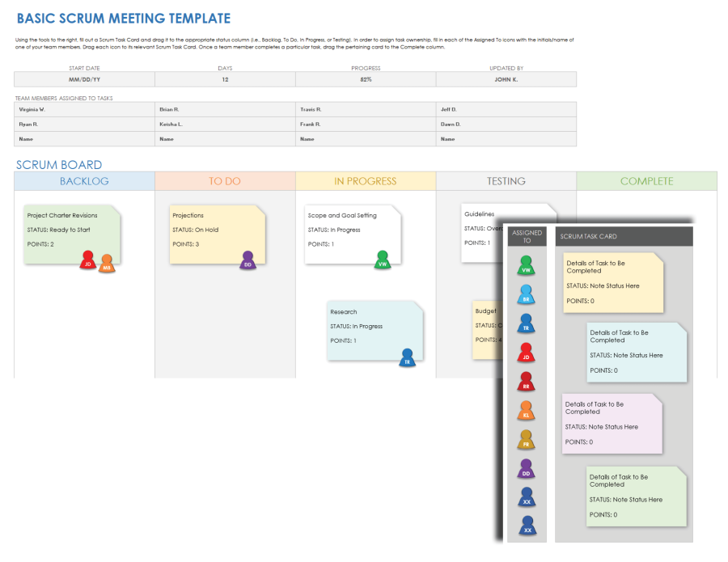
Task: Click the BACKLOG column header
Action: pos(84,181)
